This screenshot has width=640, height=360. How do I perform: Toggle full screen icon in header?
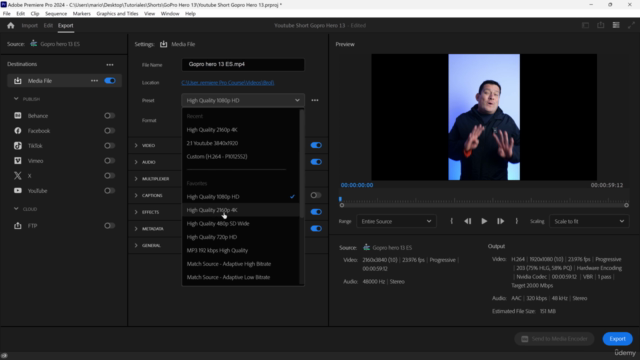pyautogui.click(x=631, y=25)
